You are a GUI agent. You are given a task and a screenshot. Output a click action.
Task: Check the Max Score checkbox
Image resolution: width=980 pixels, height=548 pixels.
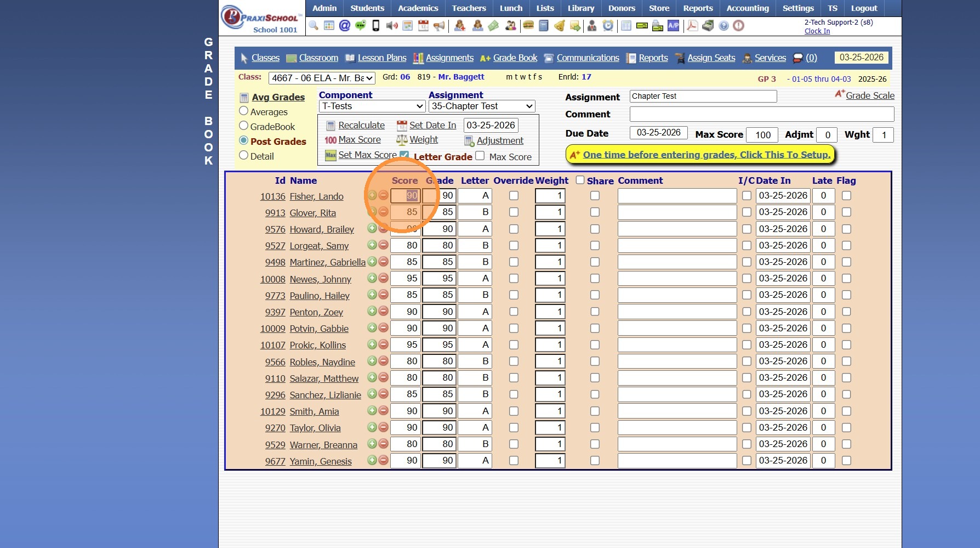pos(480,156)
